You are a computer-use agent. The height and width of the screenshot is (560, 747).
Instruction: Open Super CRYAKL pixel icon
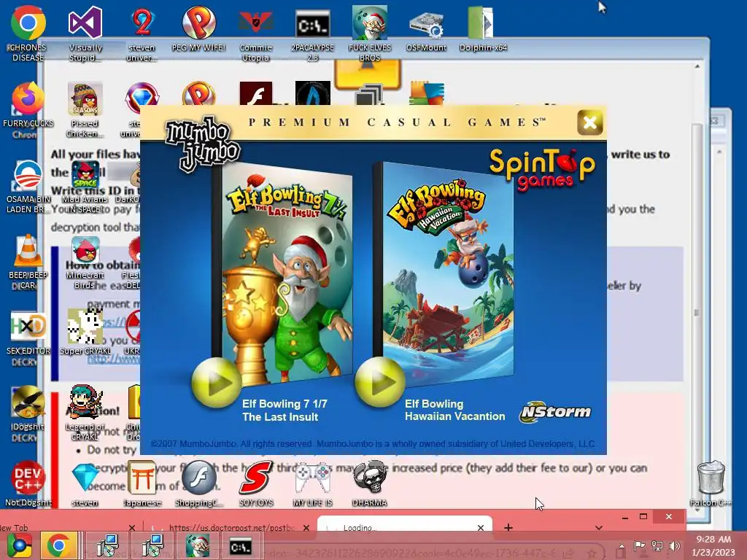(x=85, y=331)
